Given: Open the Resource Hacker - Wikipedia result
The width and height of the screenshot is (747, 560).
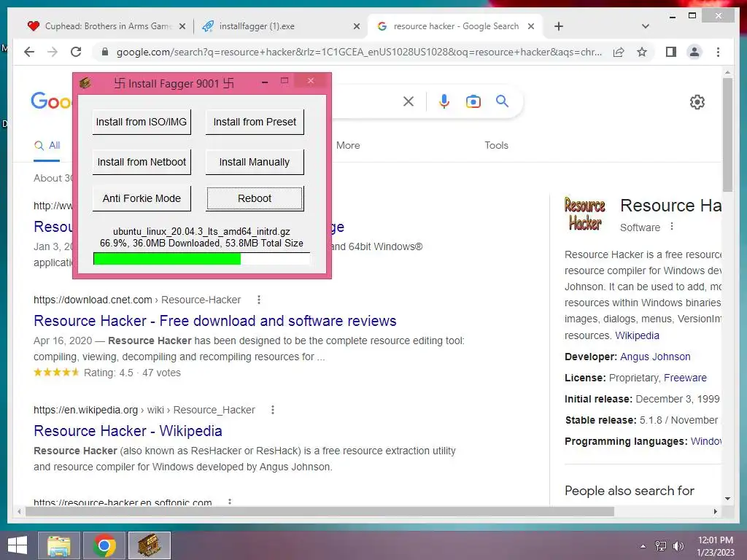Looking at the screenshot, I should click(128, 431).
